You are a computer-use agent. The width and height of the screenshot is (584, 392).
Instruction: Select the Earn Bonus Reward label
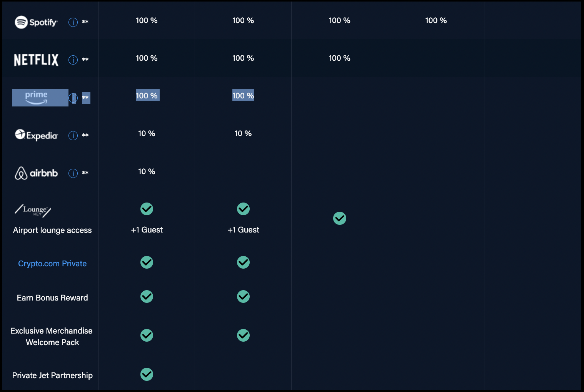(x=52, y=298)
